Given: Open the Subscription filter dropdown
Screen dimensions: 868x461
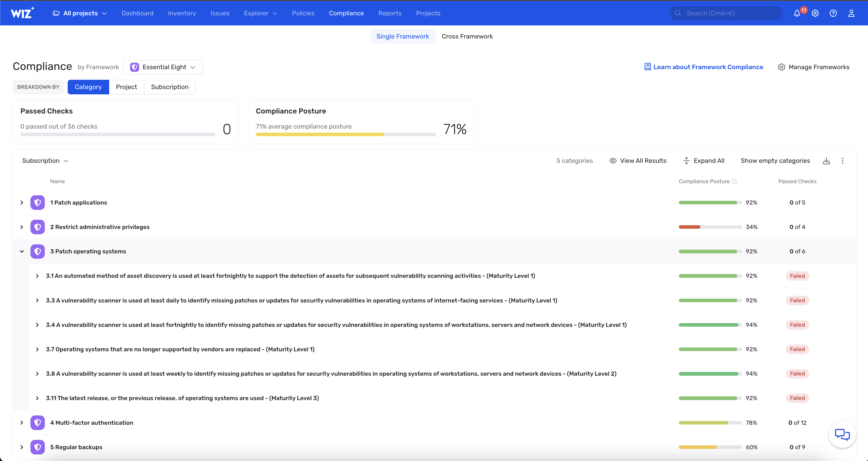Looking at the screenshot, I should (45, 161).
